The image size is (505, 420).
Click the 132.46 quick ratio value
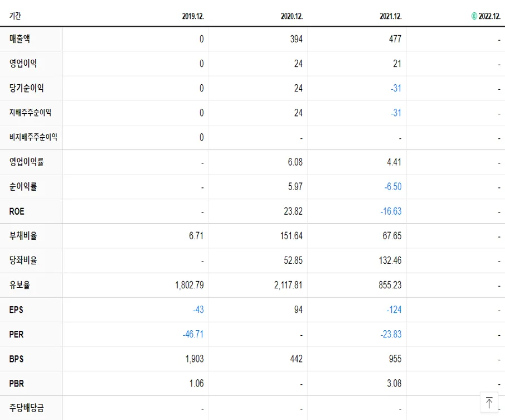click(x=390, y=260)
